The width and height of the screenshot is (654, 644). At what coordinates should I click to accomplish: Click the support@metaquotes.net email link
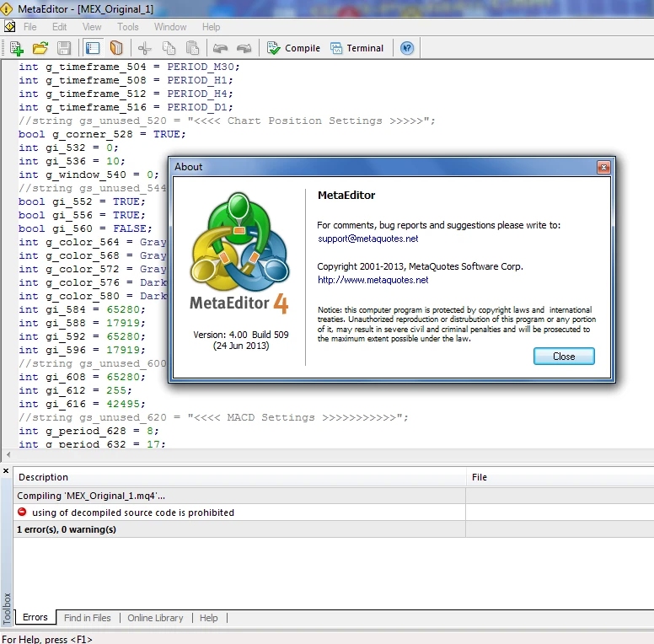tap(367, 239)
